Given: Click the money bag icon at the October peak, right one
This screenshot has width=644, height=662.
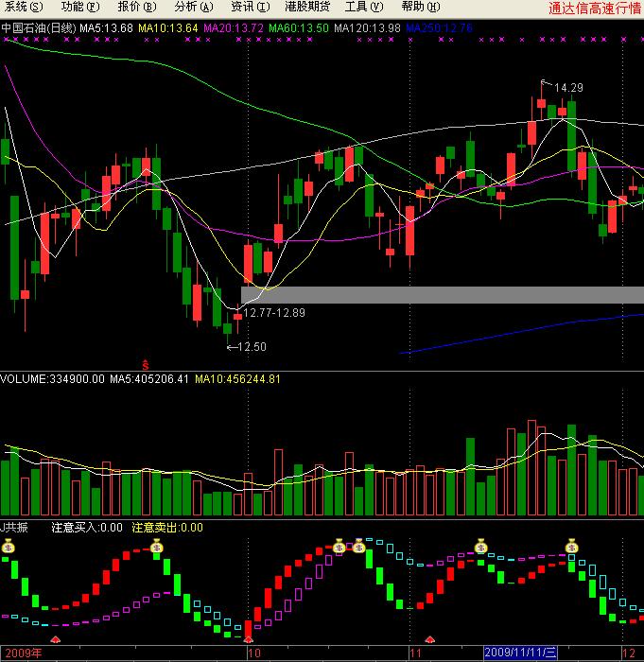Looking at the screenshot, I should click(x=358, y=546).
